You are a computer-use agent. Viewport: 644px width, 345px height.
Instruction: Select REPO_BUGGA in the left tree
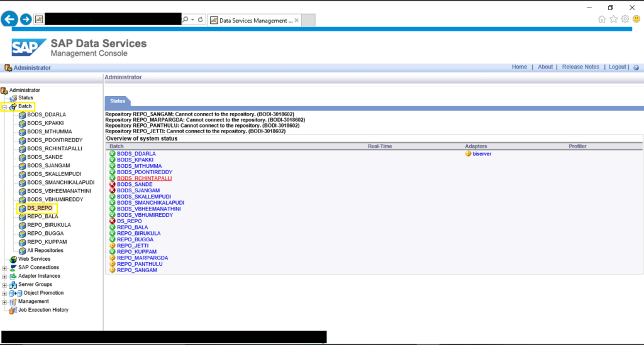45,233
